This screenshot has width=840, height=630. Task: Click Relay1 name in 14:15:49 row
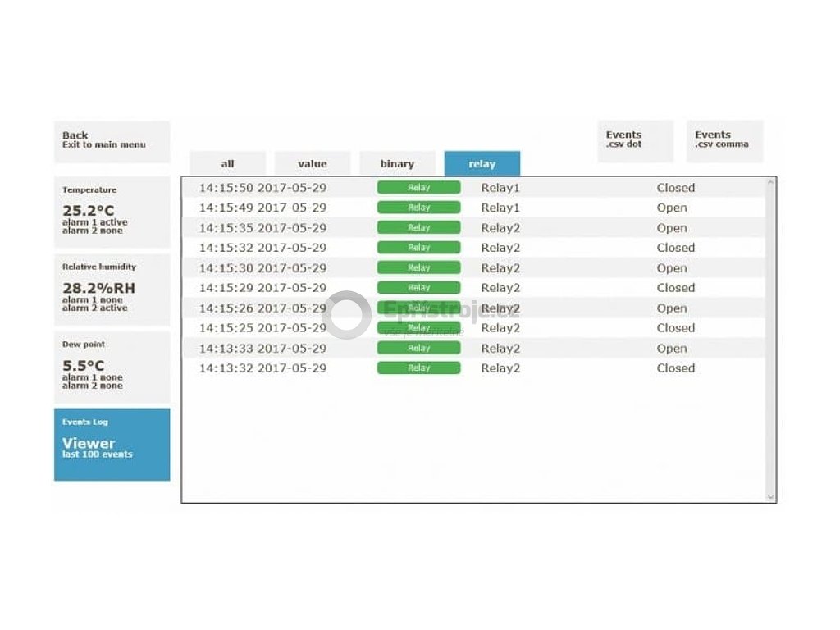(500, 208)
